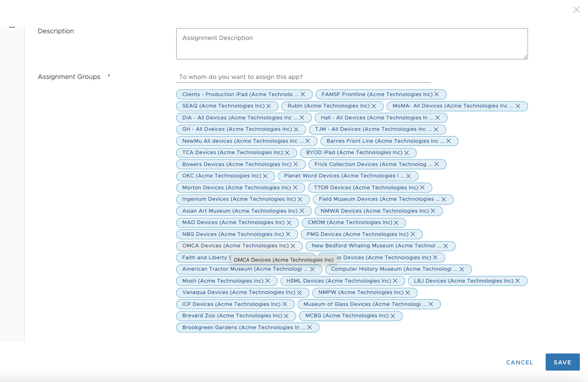This screenshot has height=382, width=588.
Task: Remove the MCBG group chip
Action: tap(393, 316)
